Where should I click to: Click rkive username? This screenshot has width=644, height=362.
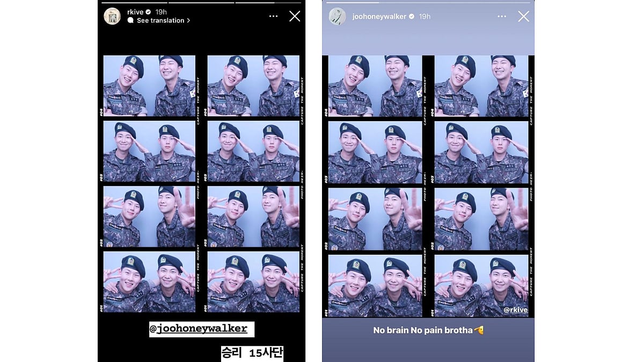click(135, 12)
